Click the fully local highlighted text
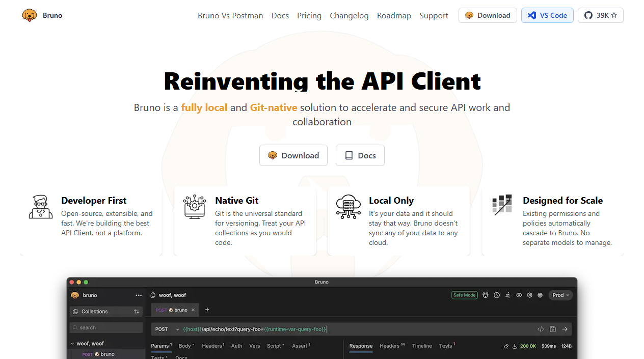 click(x=204, y=107)
